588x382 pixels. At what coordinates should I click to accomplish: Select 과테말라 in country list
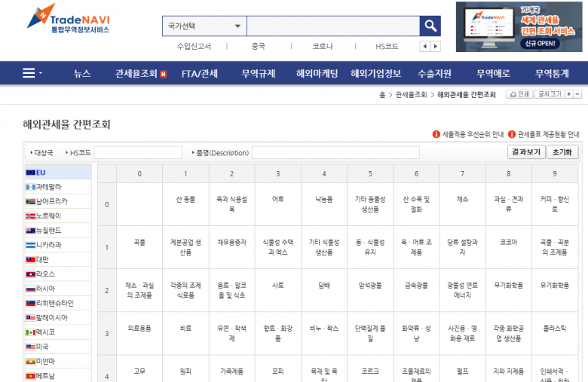click(x=58, y=187)
